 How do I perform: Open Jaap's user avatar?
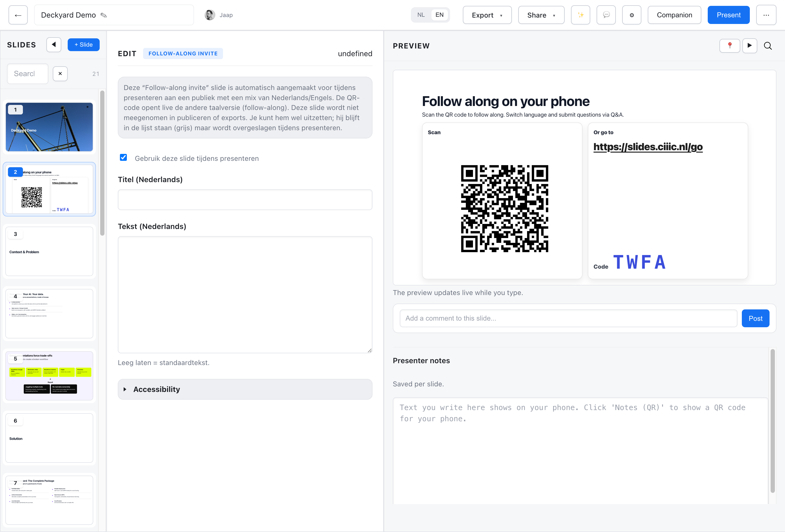click(210, 15)
